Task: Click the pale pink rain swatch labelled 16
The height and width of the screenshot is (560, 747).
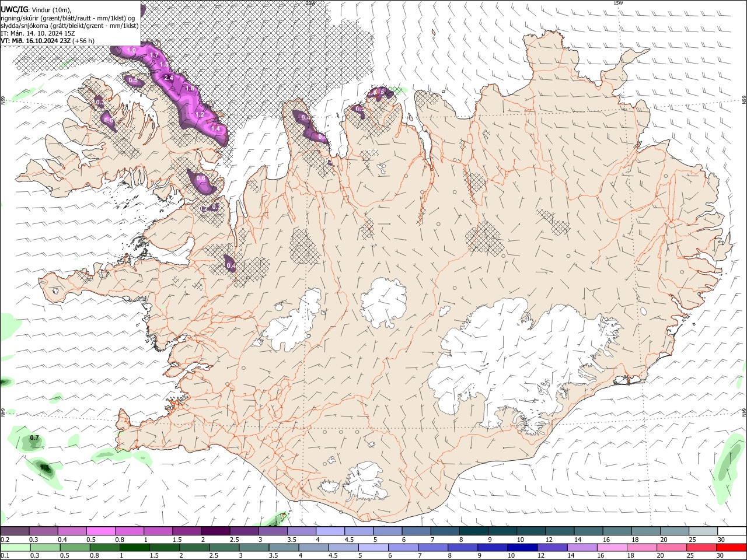Action: (x=611, y=548)
